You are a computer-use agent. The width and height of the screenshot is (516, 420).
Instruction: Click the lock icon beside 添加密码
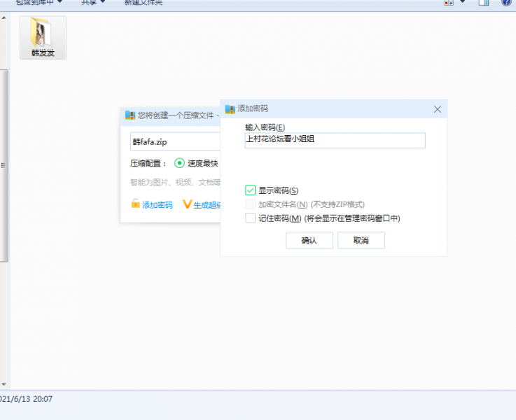pos(136,204)
